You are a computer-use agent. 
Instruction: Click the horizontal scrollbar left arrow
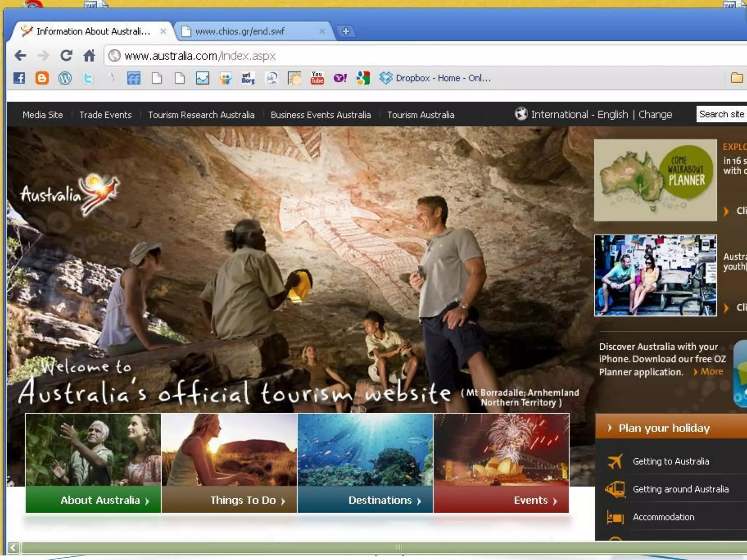point(13,547)
